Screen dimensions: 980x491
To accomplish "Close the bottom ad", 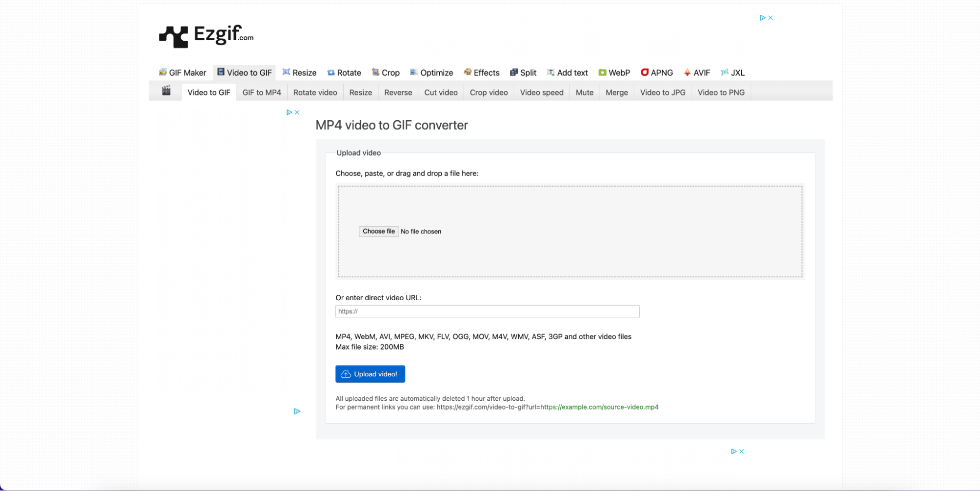I will [x=742, y=451].
